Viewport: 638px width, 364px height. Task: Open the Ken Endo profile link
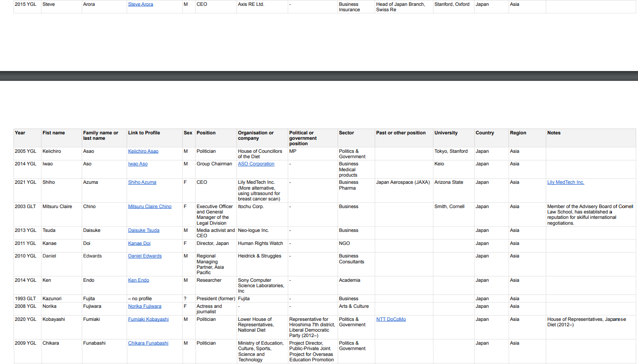138,280
